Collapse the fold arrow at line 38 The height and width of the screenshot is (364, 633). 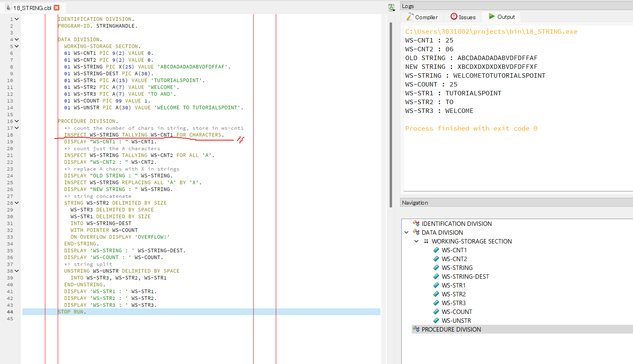17,271
